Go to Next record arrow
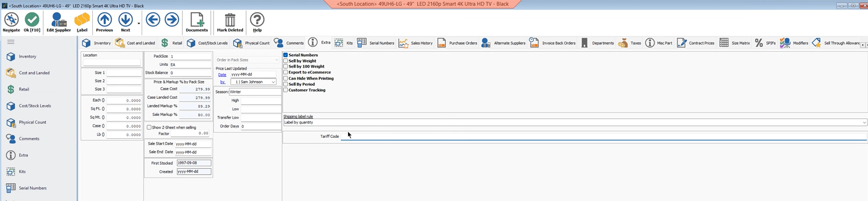 [x=125, y=22]
